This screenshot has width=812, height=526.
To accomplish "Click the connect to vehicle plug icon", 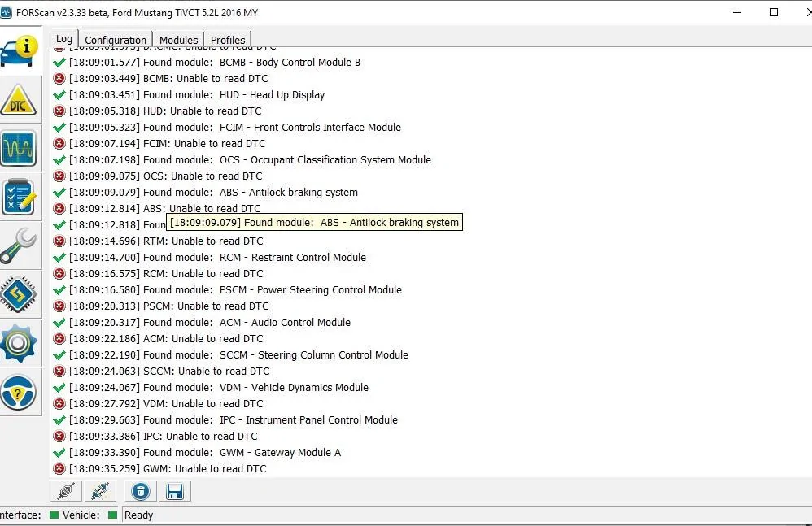I will point(66,491).
